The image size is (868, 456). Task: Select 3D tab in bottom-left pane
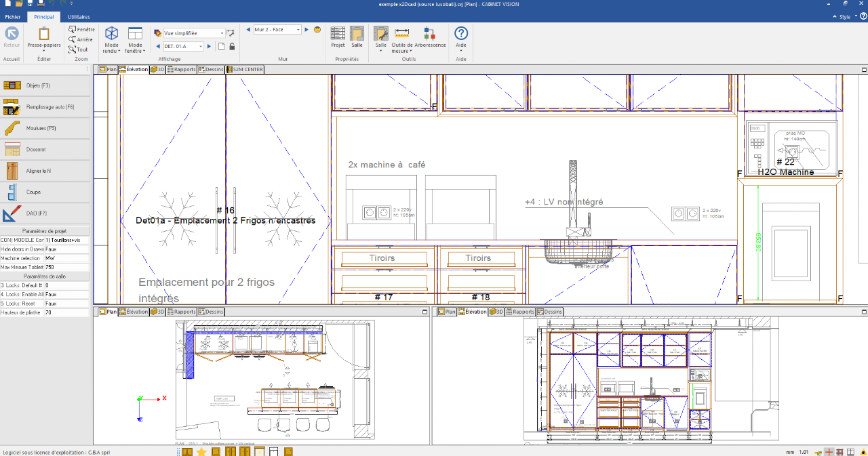coord(157,312)
